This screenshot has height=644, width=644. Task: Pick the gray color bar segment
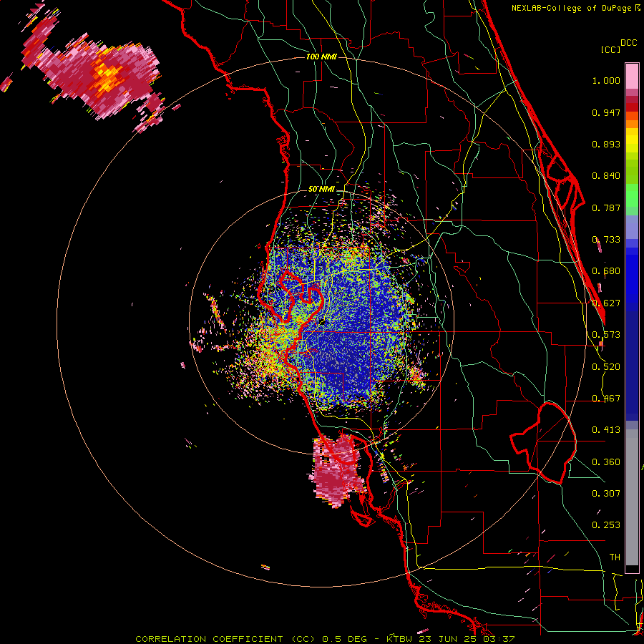[x=632, y=497]
